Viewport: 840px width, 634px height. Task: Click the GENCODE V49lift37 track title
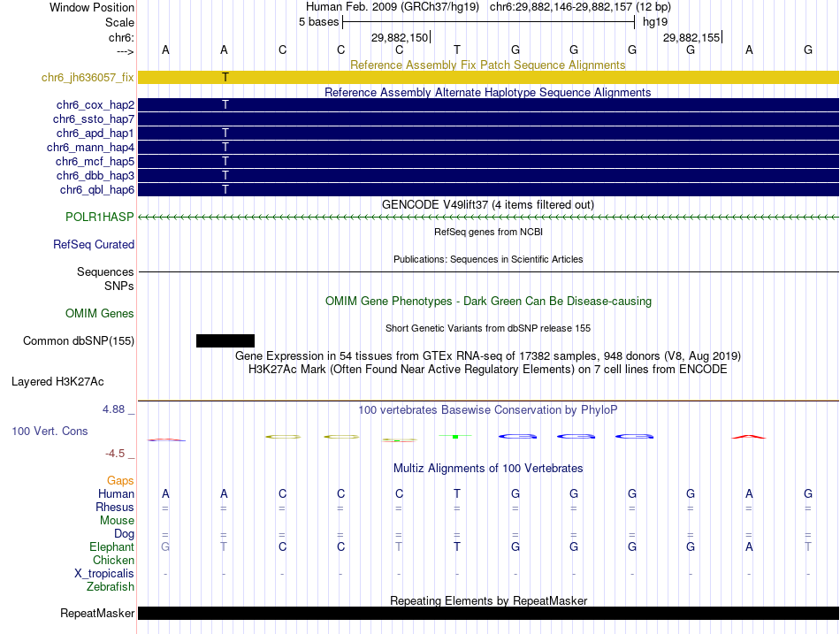[488, 205]
